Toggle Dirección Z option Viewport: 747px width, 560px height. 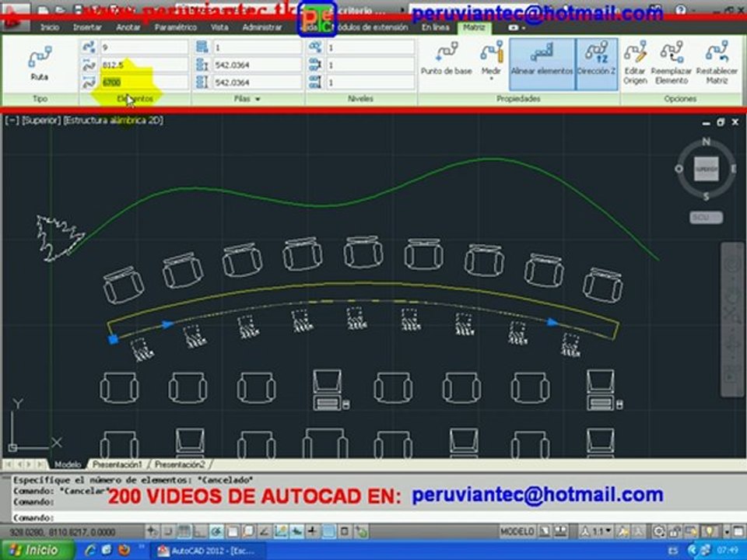[597, 64]
